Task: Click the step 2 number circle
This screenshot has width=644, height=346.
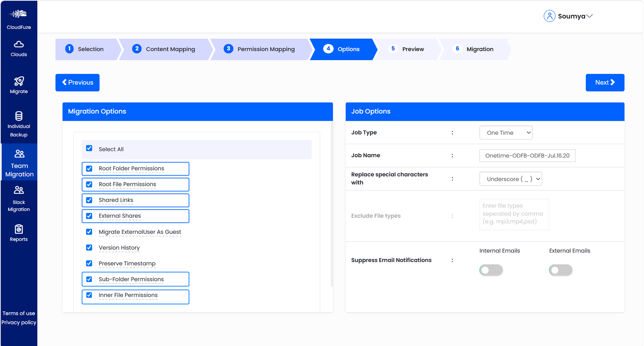Action: [137, 49]
